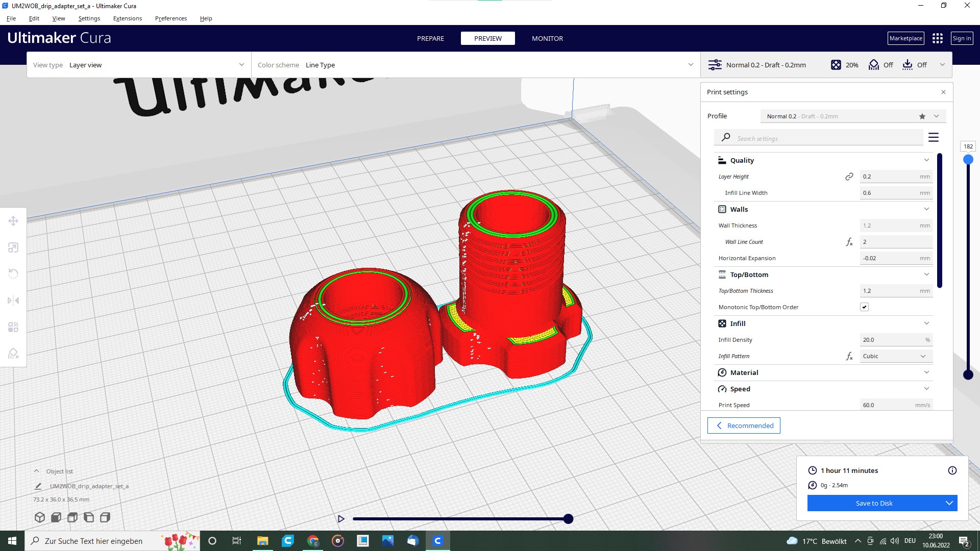980x551 pixels.
Task: Click the simulation path slider handle
Action: click(569, 519)
